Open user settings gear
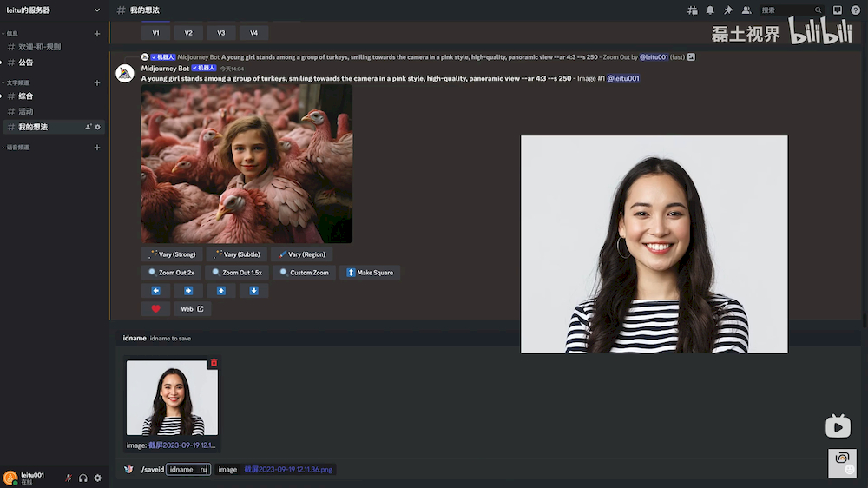 pos(97,478)
